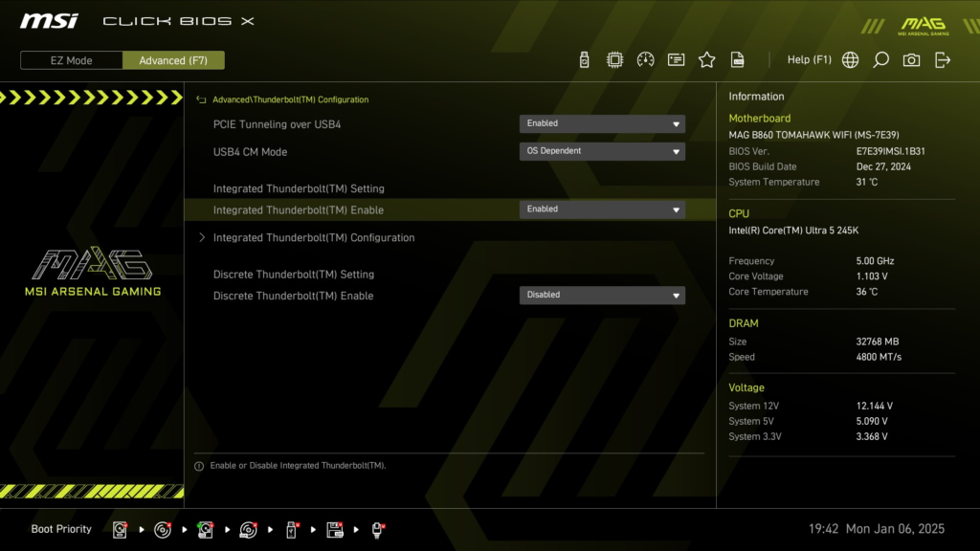The width and height of the screenshot is (980, 551).
Task: Select the Advanced (F7) tab
Action: point(173,59)
